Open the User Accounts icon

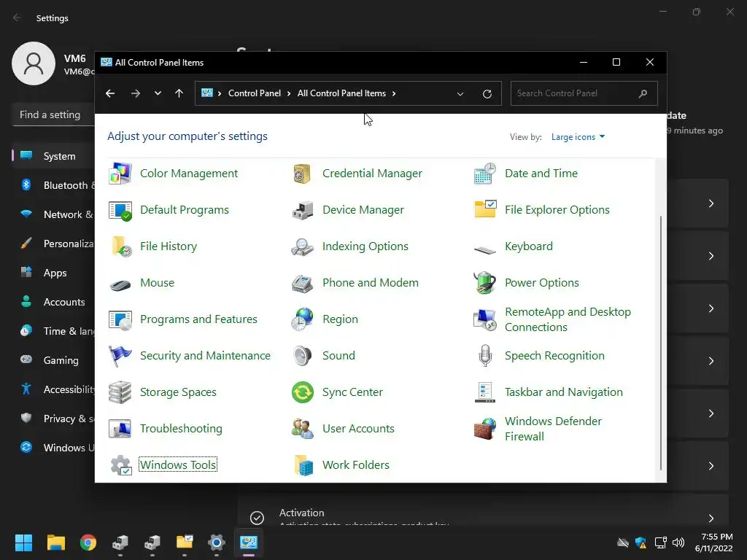click(302, 429)
